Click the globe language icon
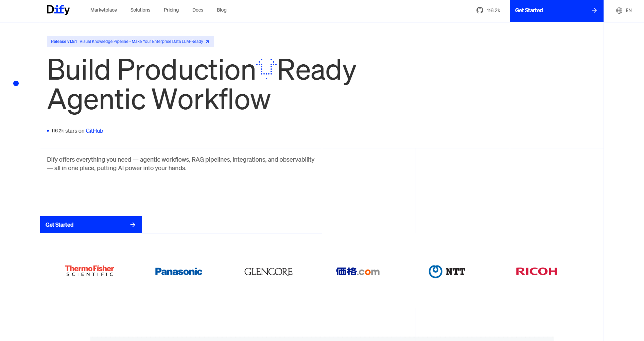The width and height of the screenshot is (644, 341). click(619, 11)
